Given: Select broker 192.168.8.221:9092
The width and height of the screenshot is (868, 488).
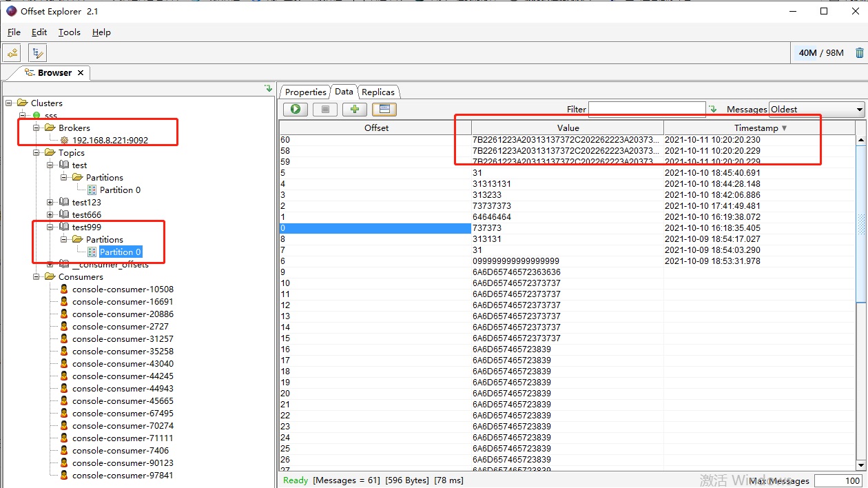Looking at the screenshot, I should pyautogui.click(x=110, y=140).
